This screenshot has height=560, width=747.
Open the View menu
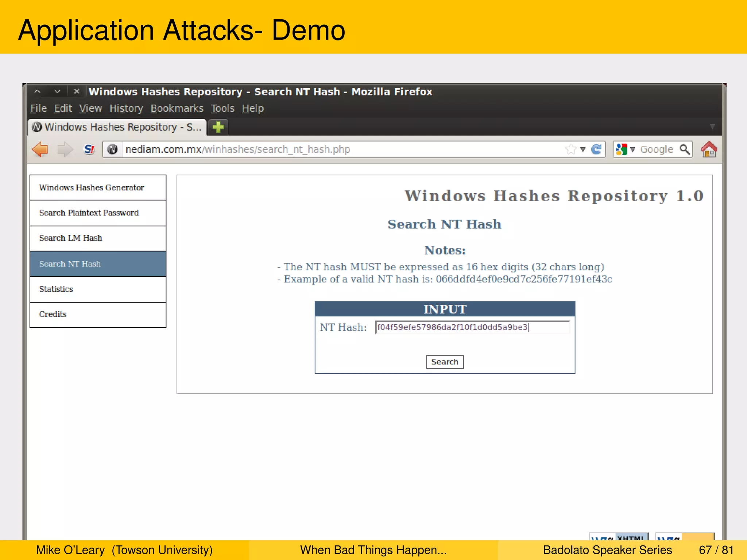pyautogui.click(x=90, y=109)
